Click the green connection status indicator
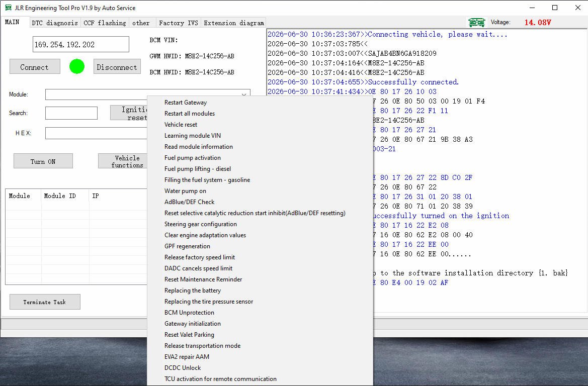This screenshot has height=386, width=588. point(77,66)
